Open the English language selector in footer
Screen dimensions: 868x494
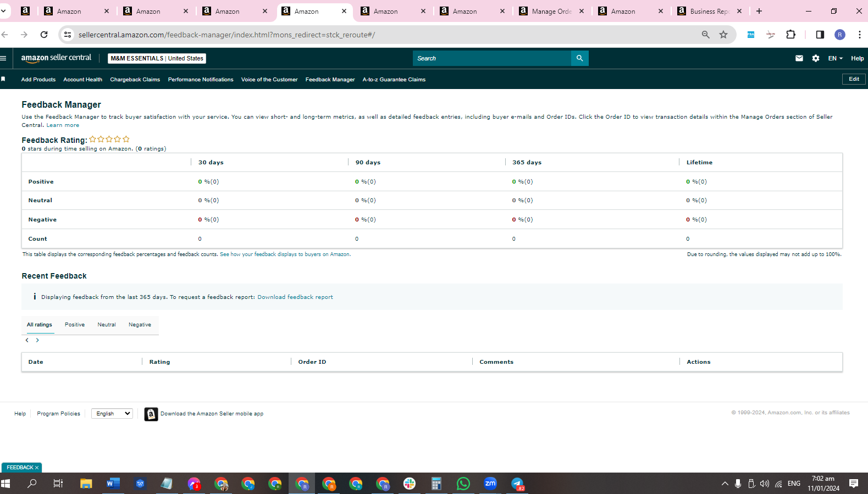click(112, 413)
